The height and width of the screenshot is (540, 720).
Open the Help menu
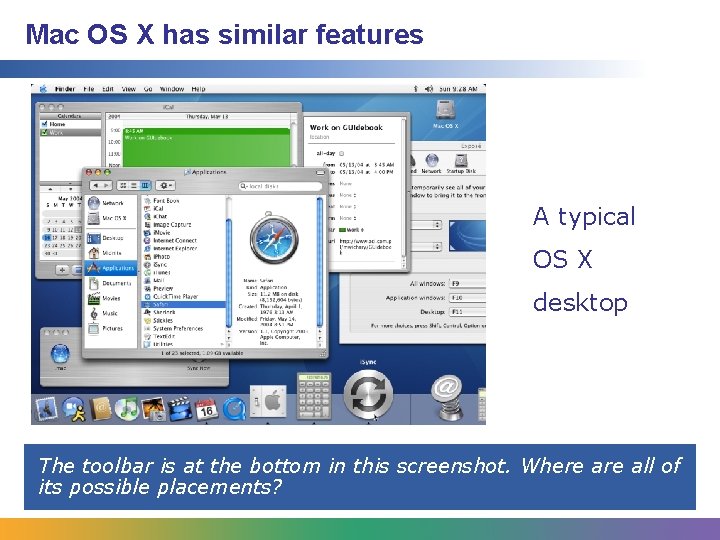[198, 89]
